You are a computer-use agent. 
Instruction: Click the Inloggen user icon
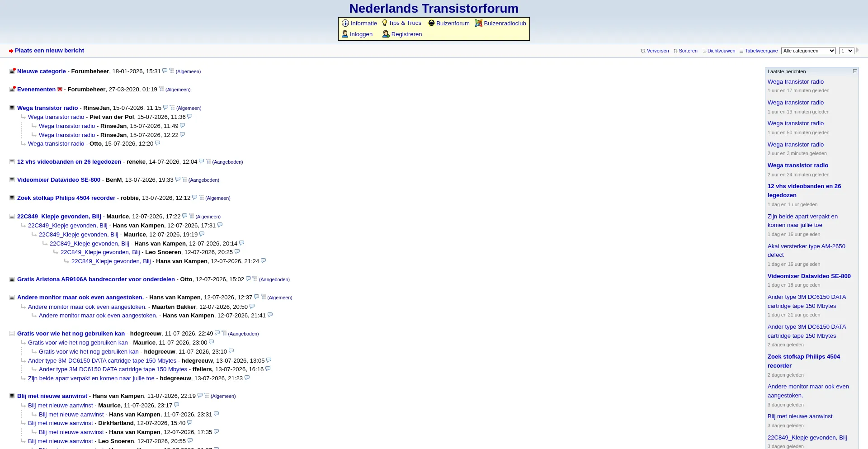click(345, 34)
